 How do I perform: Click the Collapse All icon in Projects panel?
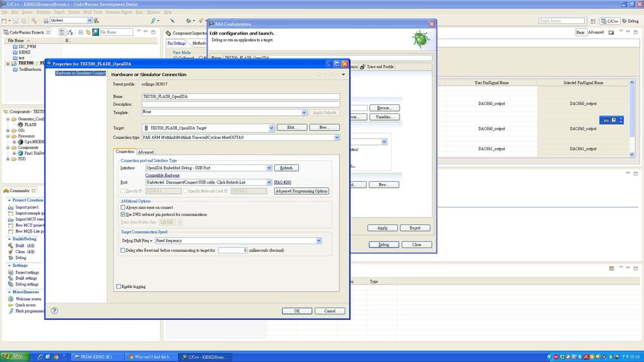coord(81,32)
